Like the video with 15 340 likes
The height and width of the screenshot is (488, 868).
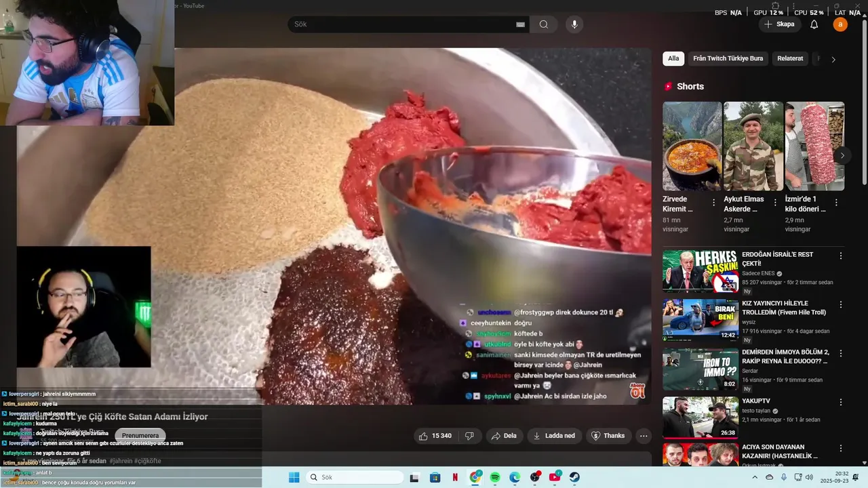coord(435,436)
